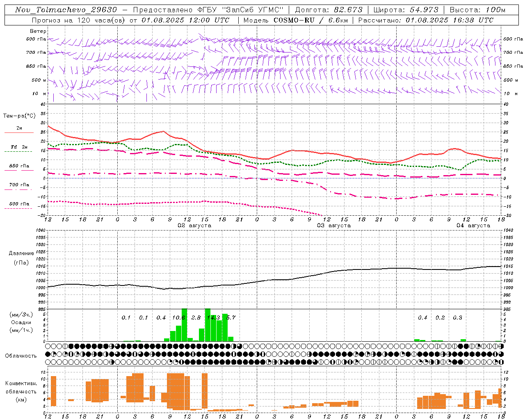The height and width of the screenshot is (420, 525).
Task: Click the 'Облачность' cloudiness label
Action: click(x=21, y=356)
